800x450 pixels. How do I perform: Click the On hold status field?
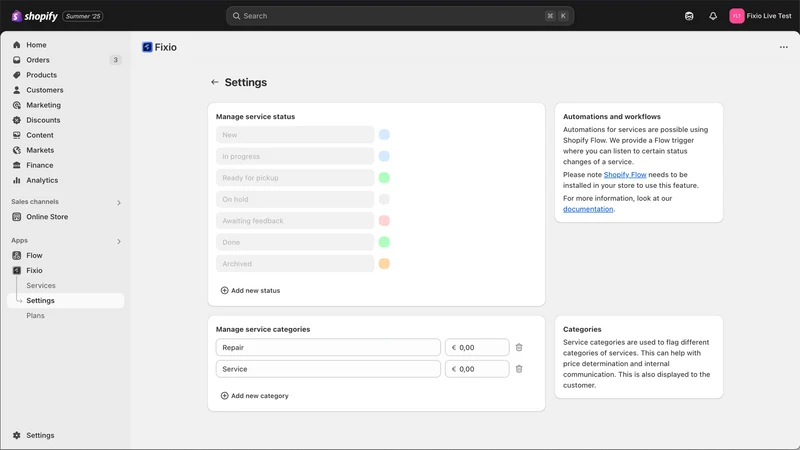pos(295,199)
